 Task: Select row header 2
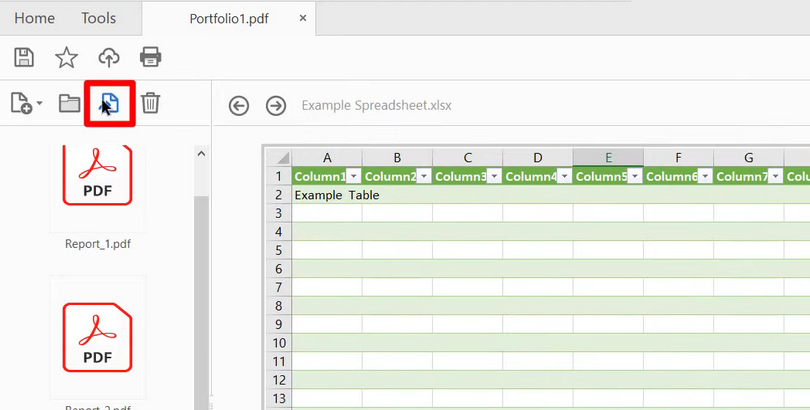pyautogui.click(x=279, y=195)
